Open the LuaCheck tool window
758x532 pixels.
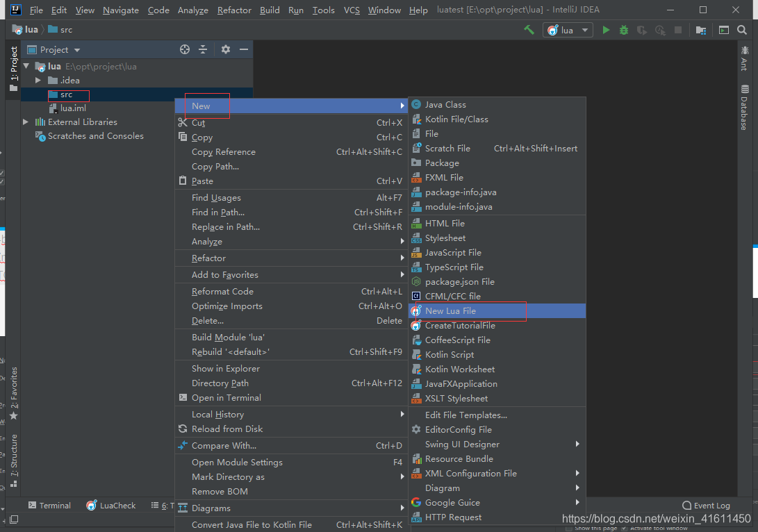tap(111, 506)
